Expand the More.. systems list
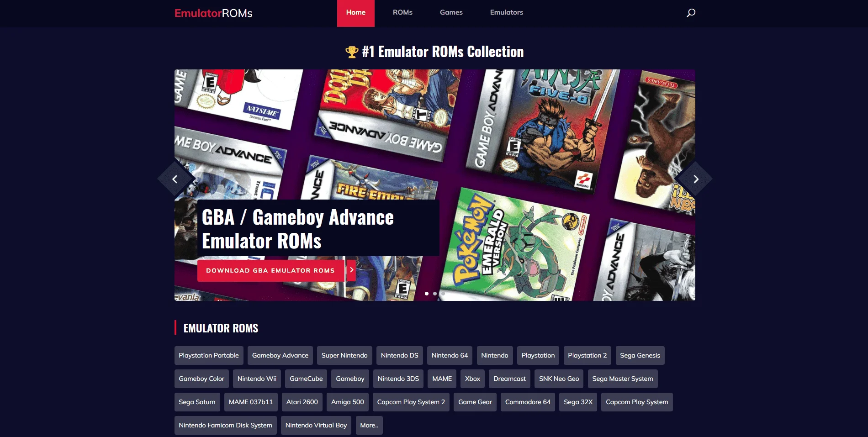This screenshot has width=868, height=437. [x=369, y=425]
